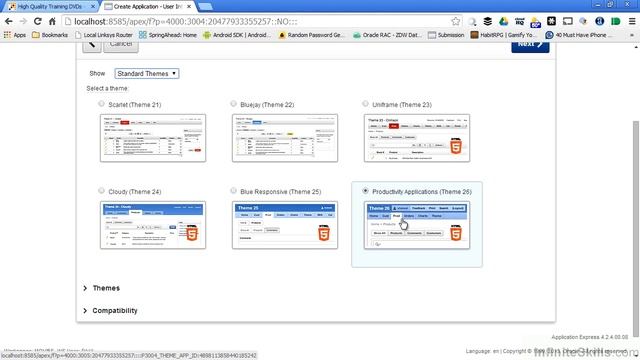
Task: Open the yellow BCP extension icon
Action: coord(536,22)
